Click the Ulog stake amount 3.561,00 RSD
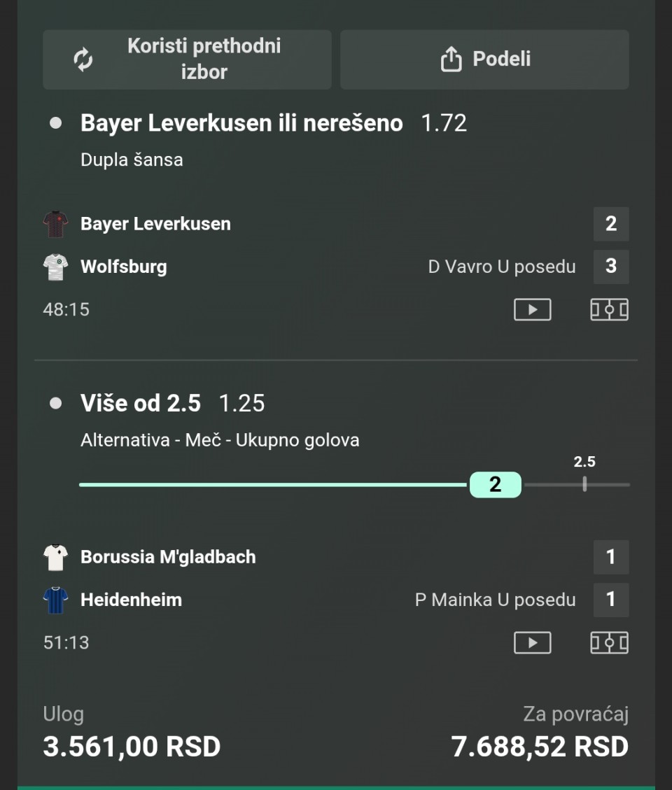 point(132,747)
